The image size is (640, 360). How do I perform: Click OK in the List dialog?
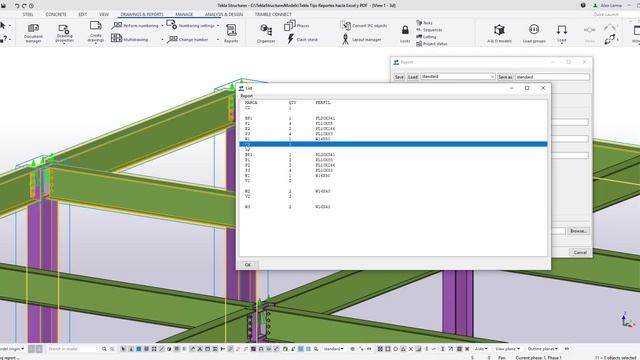pyautogui.click(x=248, y=265)
